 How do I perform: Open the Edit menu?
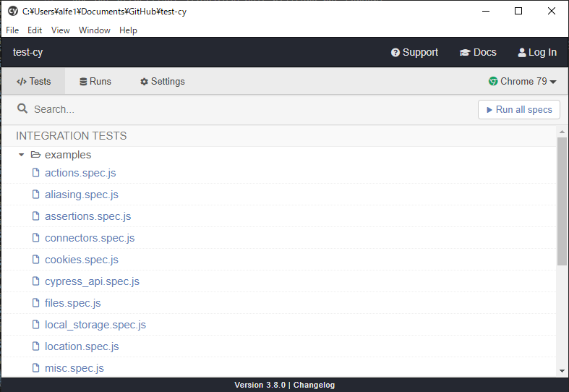coord(35,30)
